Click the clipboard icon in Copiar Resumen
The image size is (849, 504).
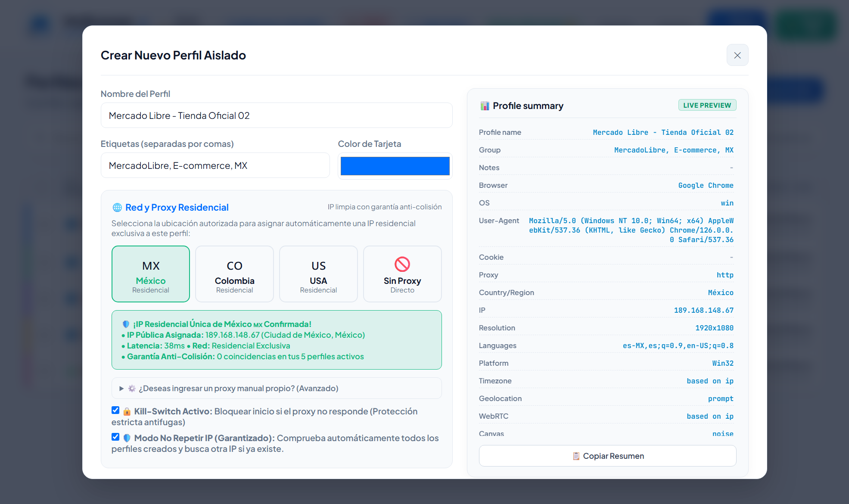(576, 456)
